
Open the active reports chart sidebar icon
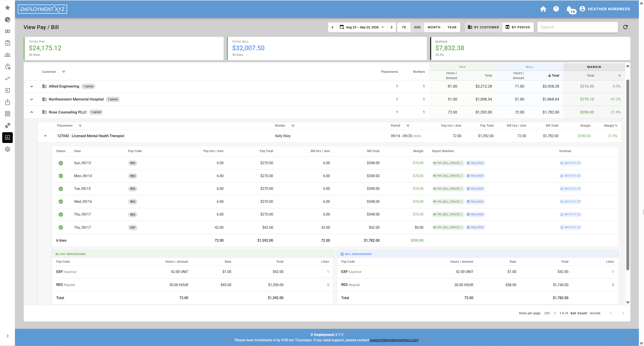[x=8, y=137]
